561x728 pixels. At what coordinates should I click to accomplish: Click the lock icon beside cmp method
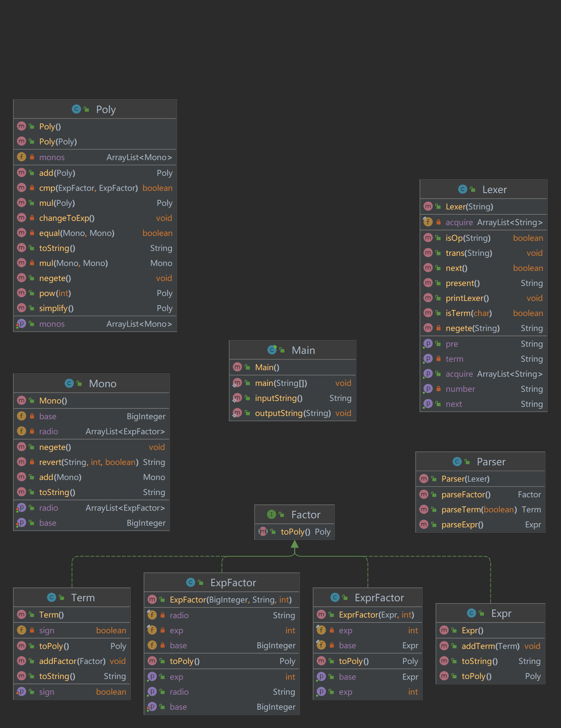pyautogui.click(x=32, y=188)
